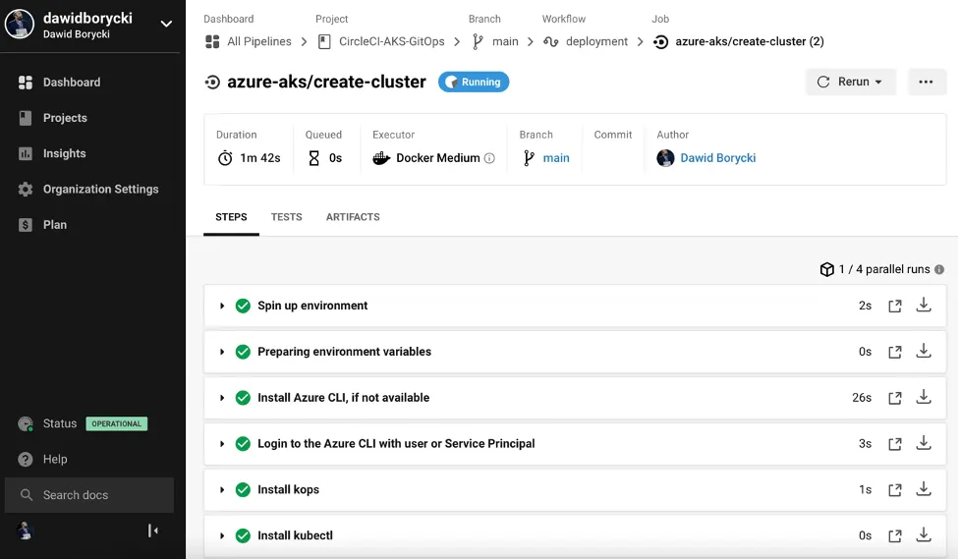Open main branch breadcrumb
Viewport: 960px width, 560px height.
(505, 41)
